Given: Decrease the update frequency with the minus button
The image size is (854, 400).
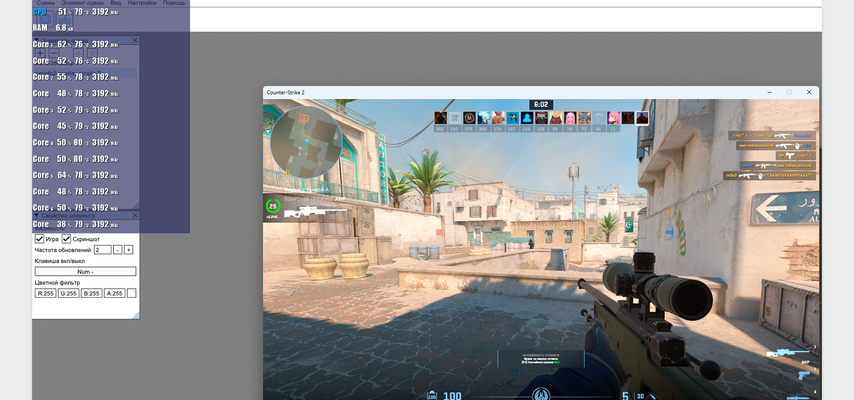Looking at the screenshot, I should point(118,250).
